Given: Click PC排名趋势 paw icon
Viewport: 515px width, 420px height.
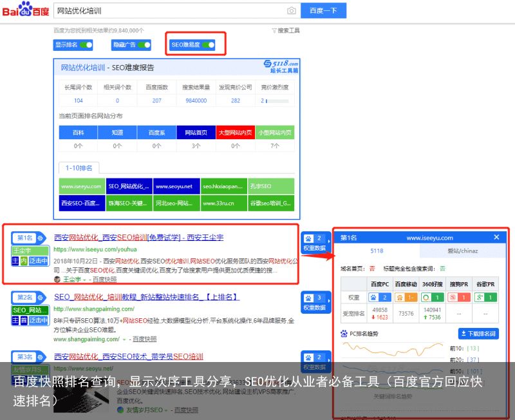Looking at the screenshot, I should click(x=344, y=334).
